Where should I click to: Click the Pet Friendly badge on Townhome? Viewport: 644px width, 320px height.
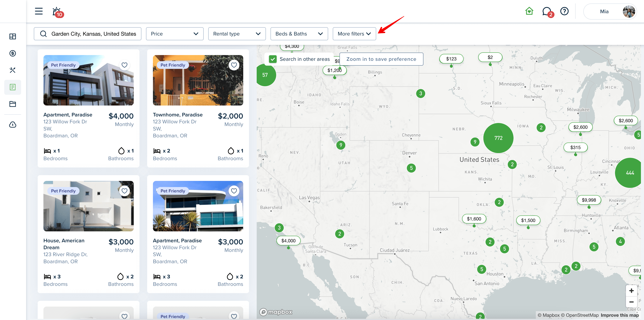[173, 65]
